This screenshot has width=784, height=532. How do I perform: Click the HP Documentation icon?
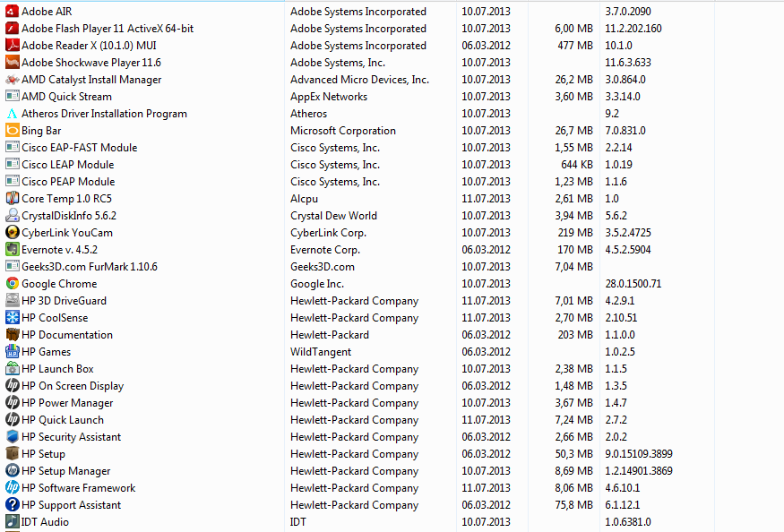tap(12, 334)
